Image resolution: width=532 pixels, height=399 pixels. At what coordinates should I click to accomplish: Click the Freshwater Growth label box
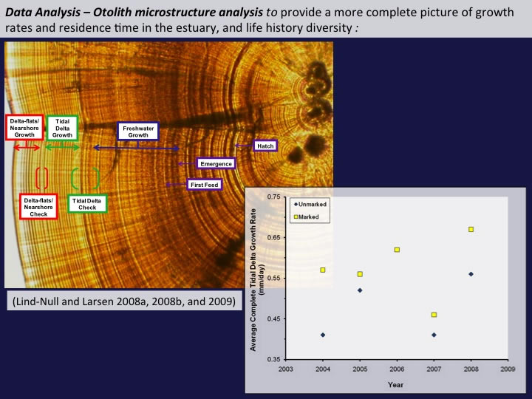pos(138,131)
